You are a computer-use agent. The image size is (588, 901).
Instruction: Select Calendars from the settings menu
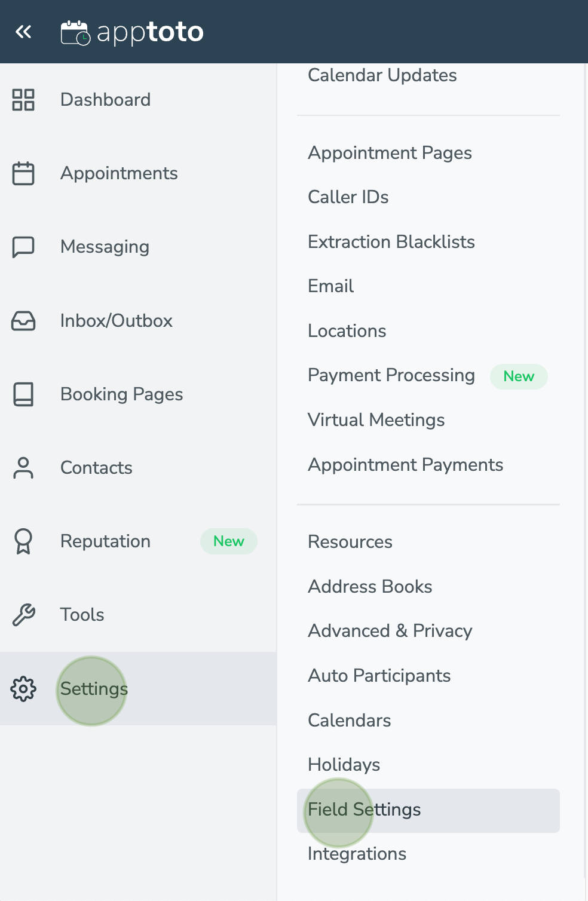click(x=349, y=721)
